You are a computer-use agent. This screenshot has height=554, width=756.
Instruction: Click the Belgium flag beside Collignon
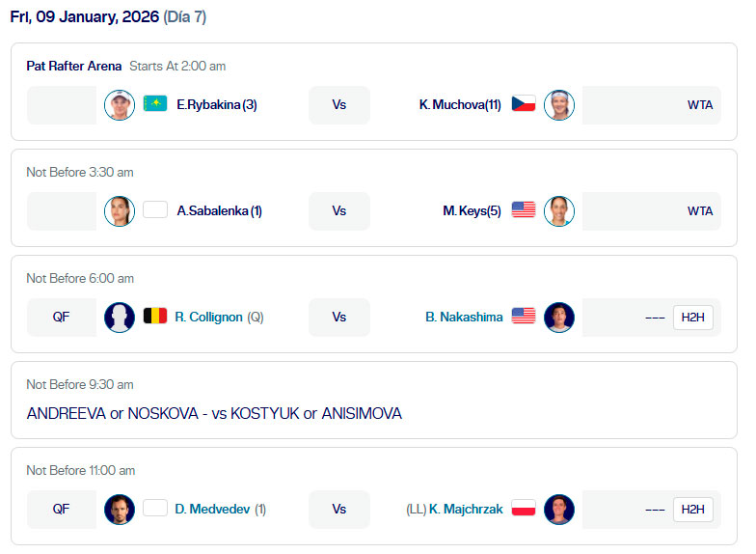coord(155,317)
